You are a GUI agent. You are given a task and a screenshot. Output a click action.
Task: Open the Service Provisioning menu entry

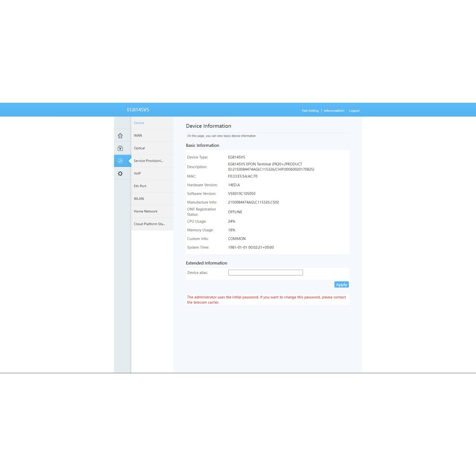pyautogui.click(x=148, y=161)
